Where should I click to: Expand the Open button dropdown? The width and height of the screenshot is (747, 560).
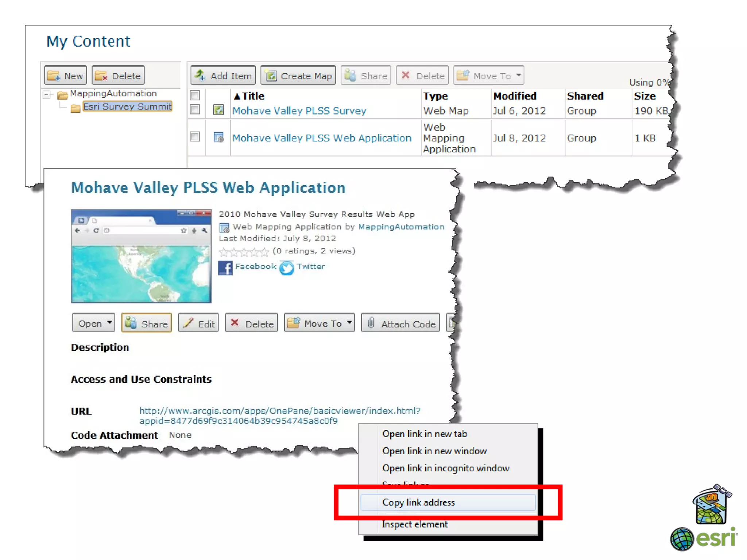(x=94, y=323)
